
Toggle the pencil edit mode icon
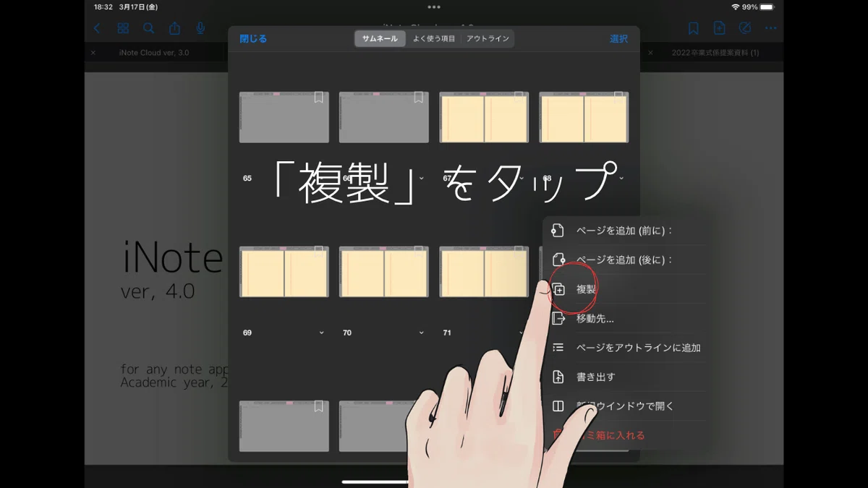(745, 28)
